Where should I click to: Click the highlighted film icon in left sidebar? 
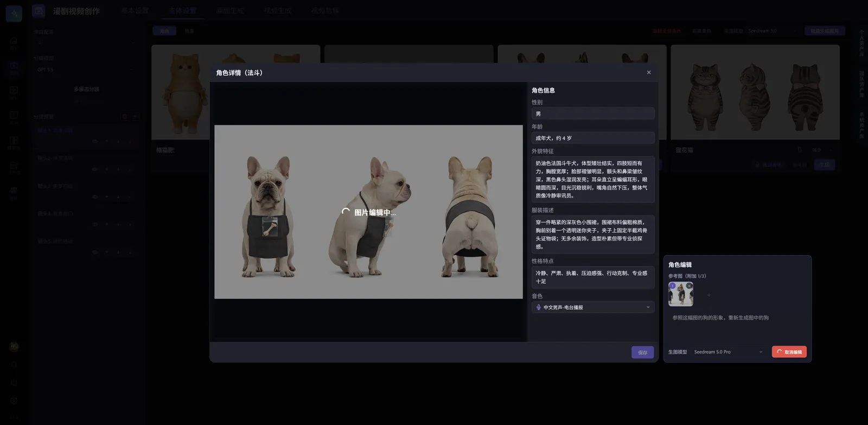[x=14, y=67]
